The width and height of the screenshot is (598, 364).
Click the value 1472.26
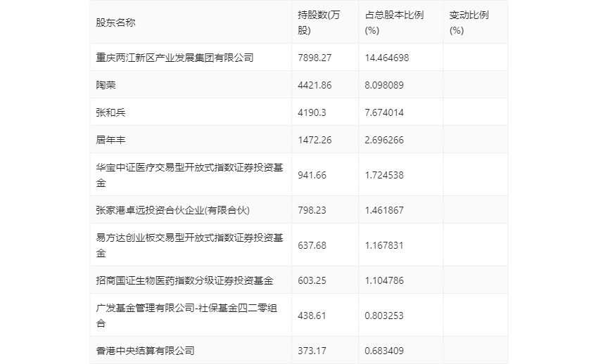(x=314, y=140)
